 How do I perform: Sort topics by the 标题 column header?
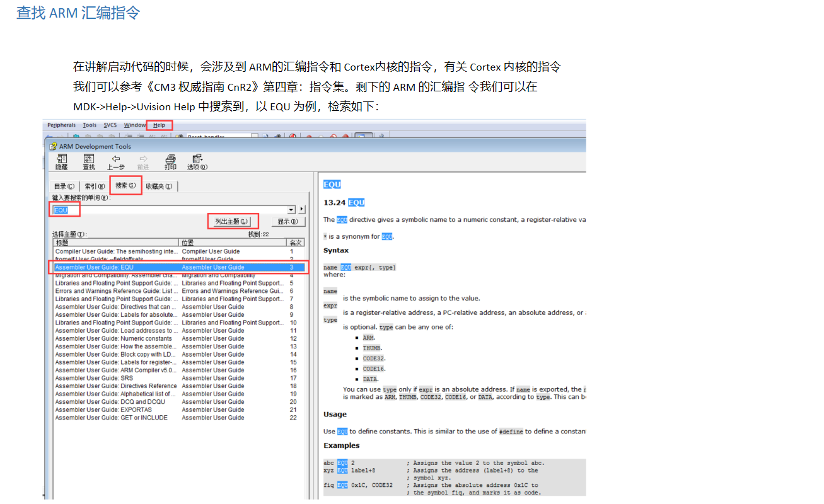click(116, 243)
